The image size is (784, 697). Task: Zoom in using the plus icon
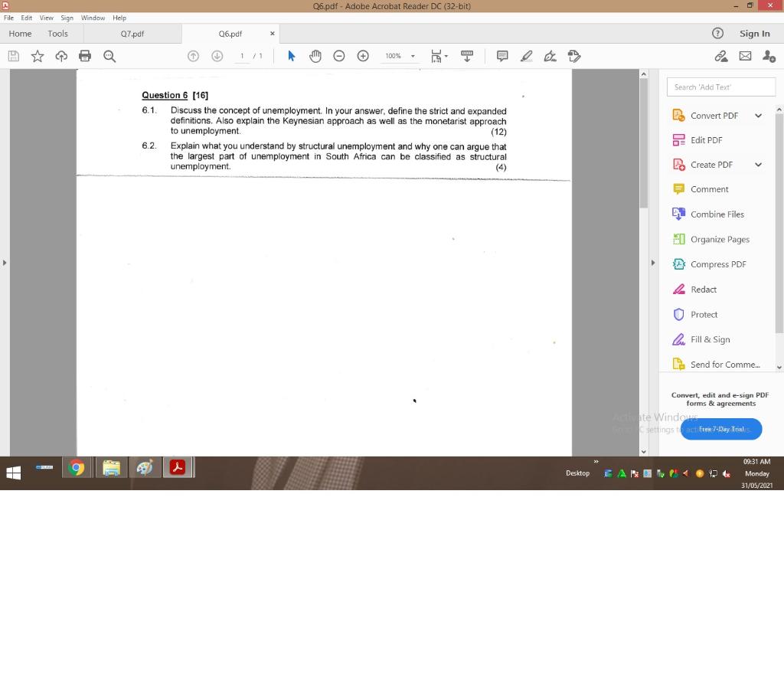363,55
